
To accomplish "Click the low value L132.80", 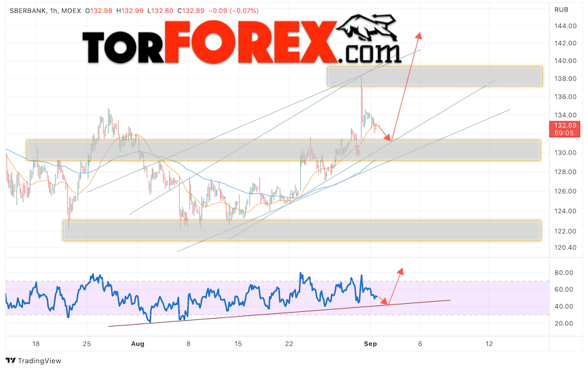I will [x=160, y=11].
